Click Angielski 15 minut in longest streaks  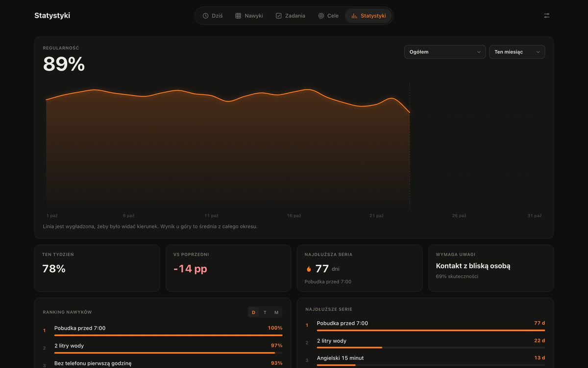(x=341, y=358)
